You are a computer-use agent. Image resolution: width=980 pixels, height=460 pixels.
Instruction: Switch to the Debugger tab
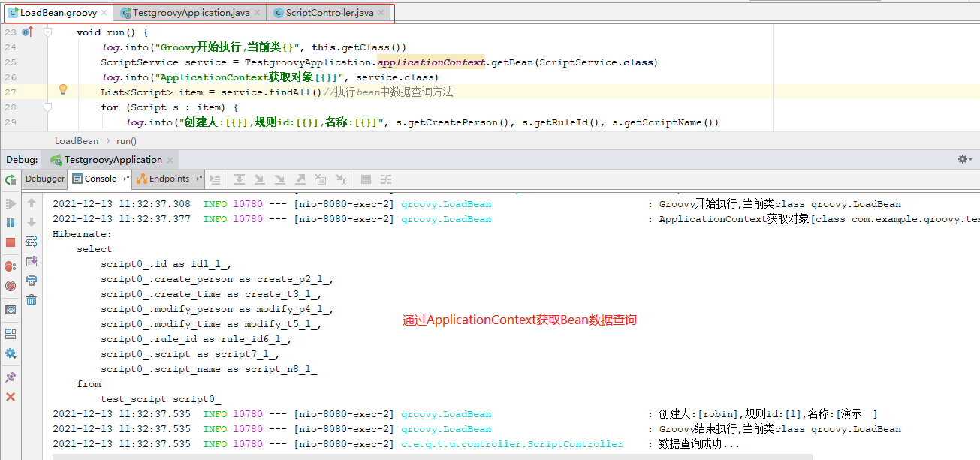pyautogui.click(x=44, y=179)
